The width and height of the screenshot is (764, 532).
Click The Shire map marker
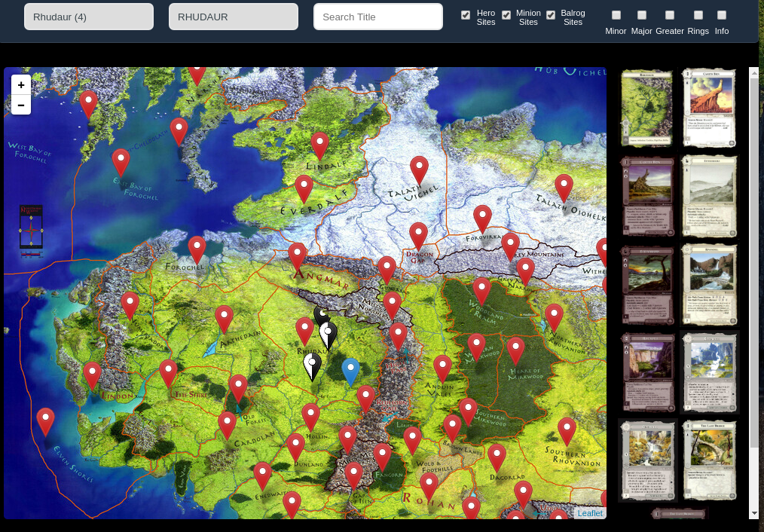click(x=169, y=373)
